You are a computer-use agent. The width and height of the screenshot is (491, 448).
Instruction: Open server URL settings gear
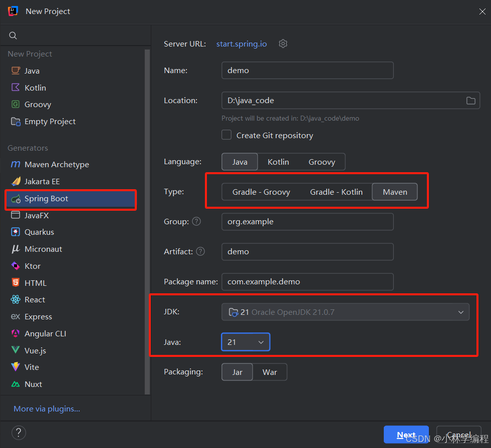(x=283, y=44)
